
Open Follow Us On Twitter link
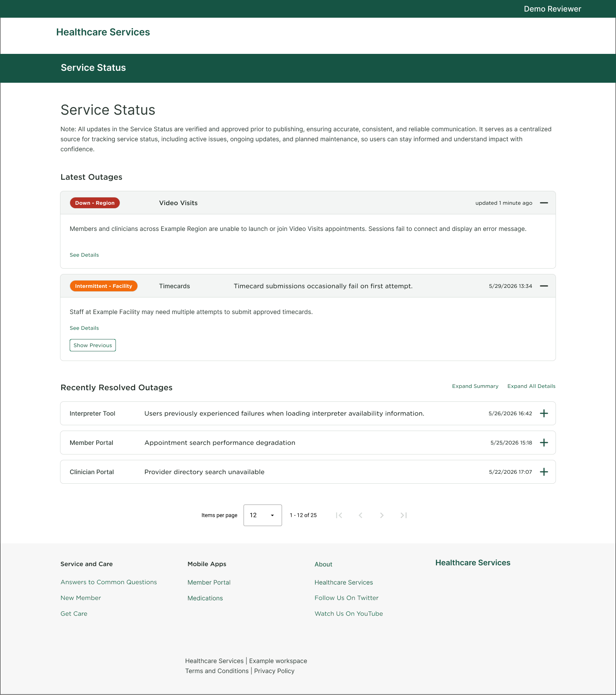tap(346, 598)
